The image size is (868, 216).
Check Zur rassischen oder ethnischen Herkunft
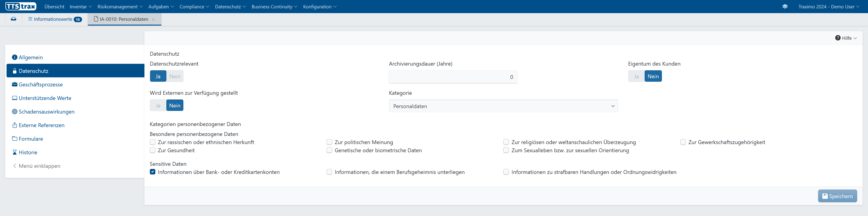pyautogui.click(x=153, y=142)
